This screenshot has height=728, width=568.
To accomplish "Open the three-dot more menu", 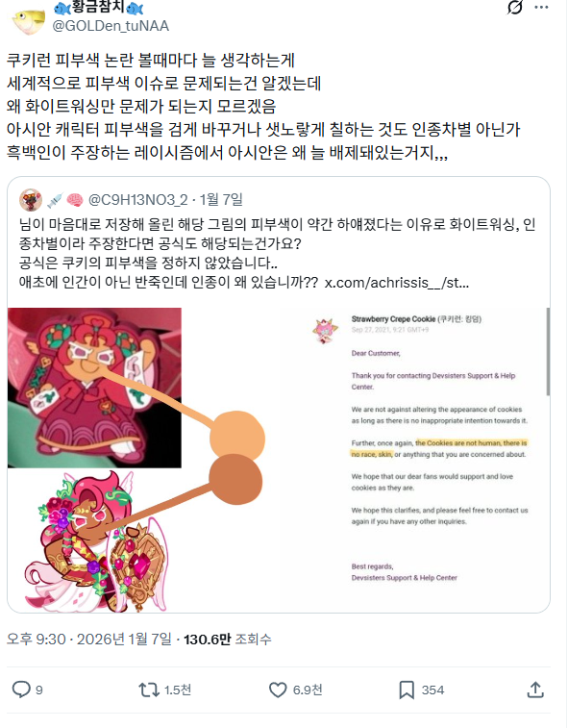I will [x=541, y=8].
